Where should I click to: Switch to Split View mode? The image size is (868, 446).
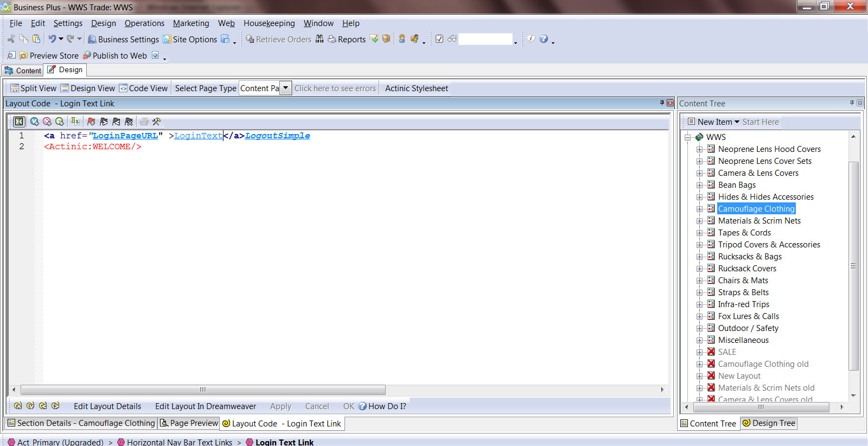33,88
